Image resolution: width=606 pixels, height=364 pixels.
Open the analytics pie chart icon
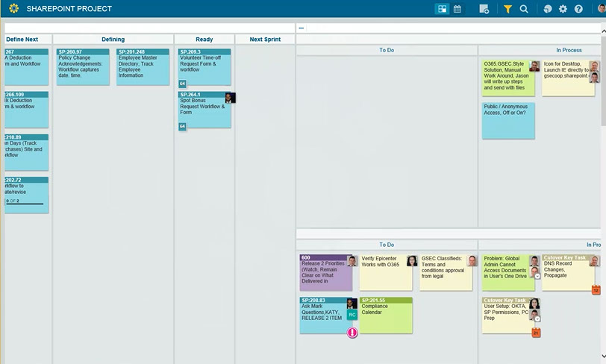pos(547,9)
